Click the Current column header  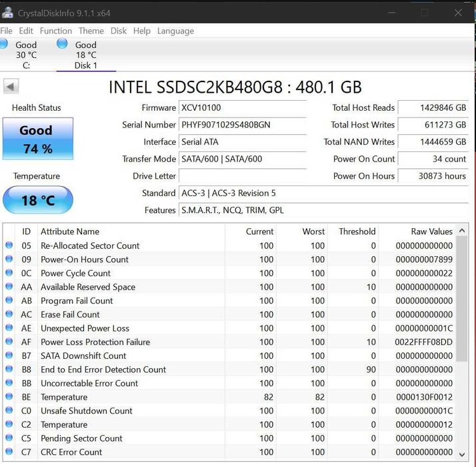point(251,231)
